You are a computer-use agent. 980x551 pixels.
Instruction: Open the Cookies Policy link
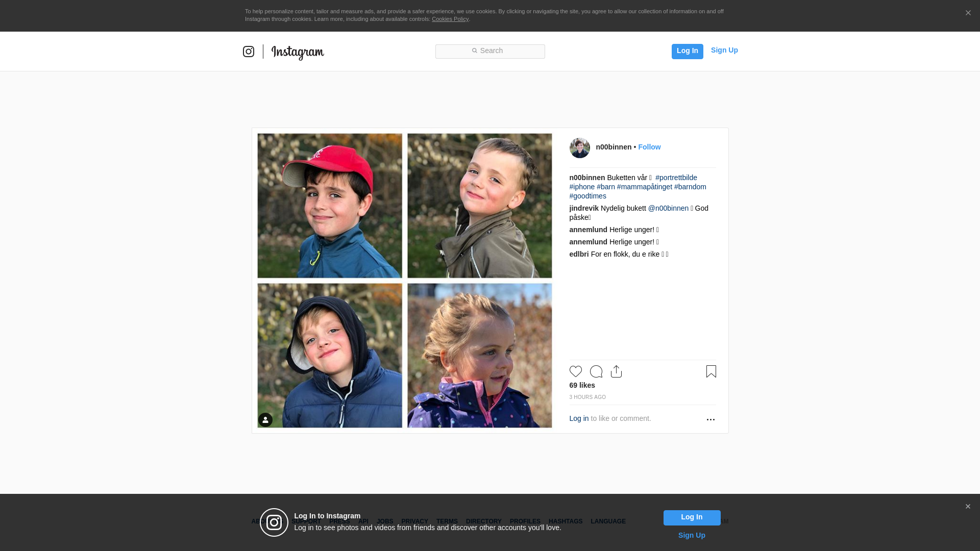coord(450,19)
